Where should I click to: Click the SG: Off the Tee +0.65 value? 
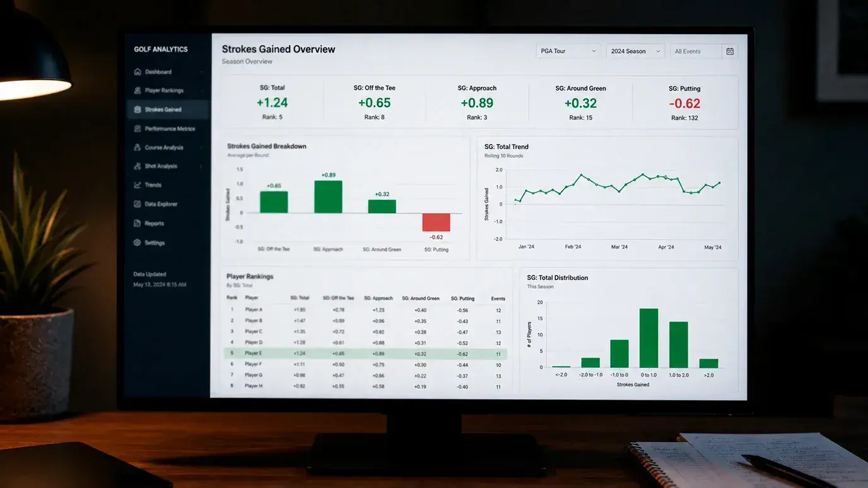point(375,103)
